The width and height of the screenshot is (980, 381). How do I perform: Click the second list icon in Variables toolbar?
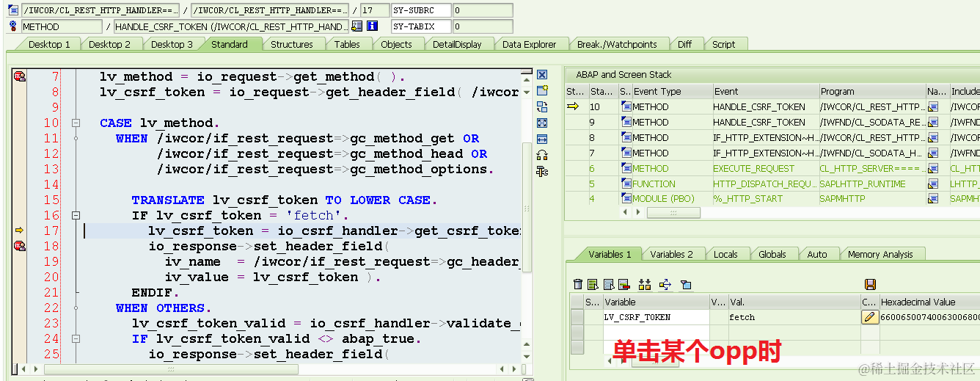coord(608,284)
